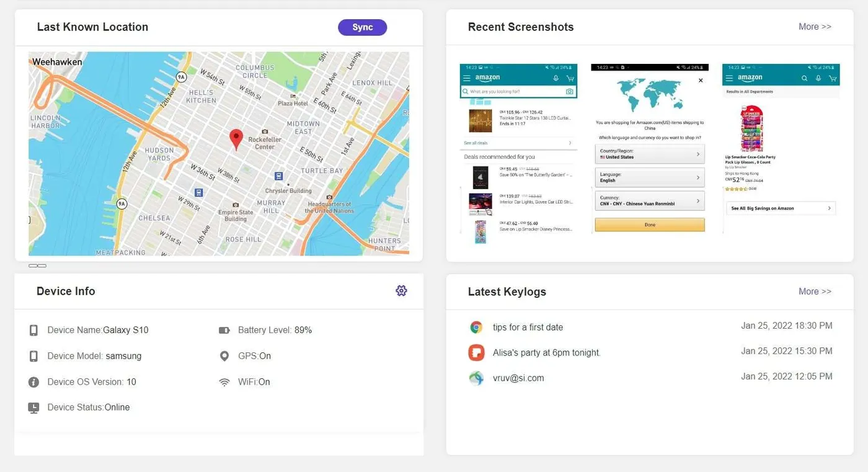Image resolution: width=868 pixels, height=472 pixels.
Task: Click search field in first Amazon screenshot
Action: pos(518,92)
